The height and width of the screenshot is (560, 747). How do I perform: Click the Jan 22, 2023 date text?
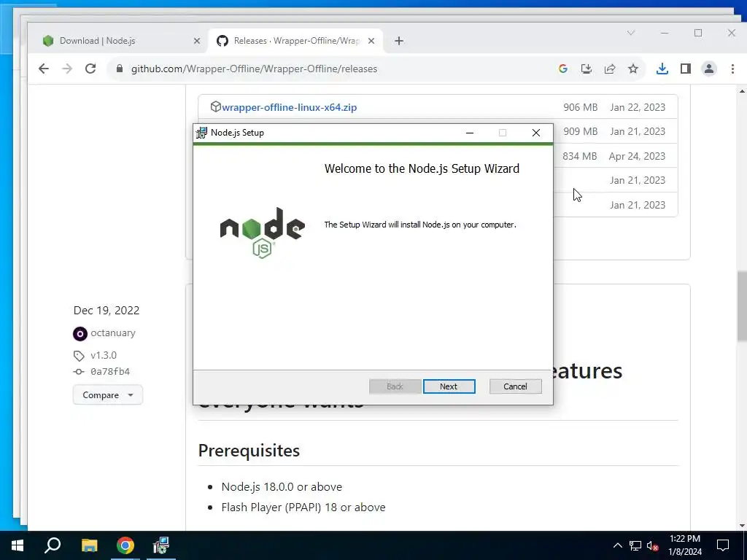pos(638,107)
